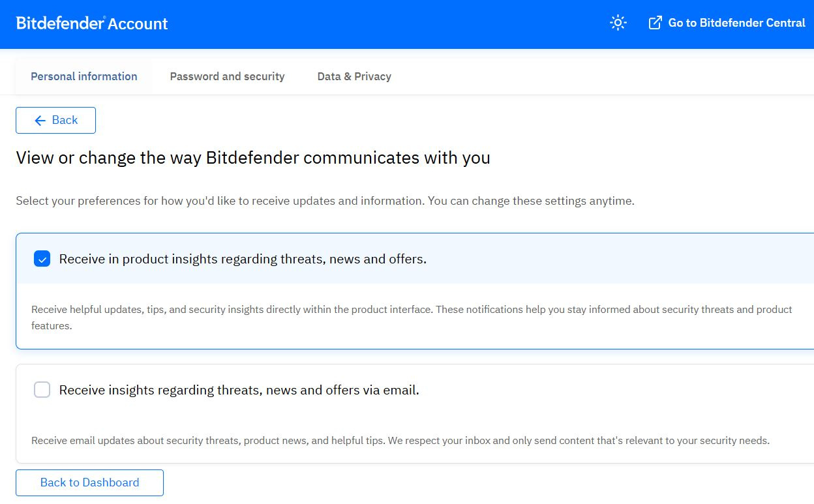Screen dimensions: 814x504
Task: Click 'Receive insights... via email' label text
Action: (x=239, y=390)
